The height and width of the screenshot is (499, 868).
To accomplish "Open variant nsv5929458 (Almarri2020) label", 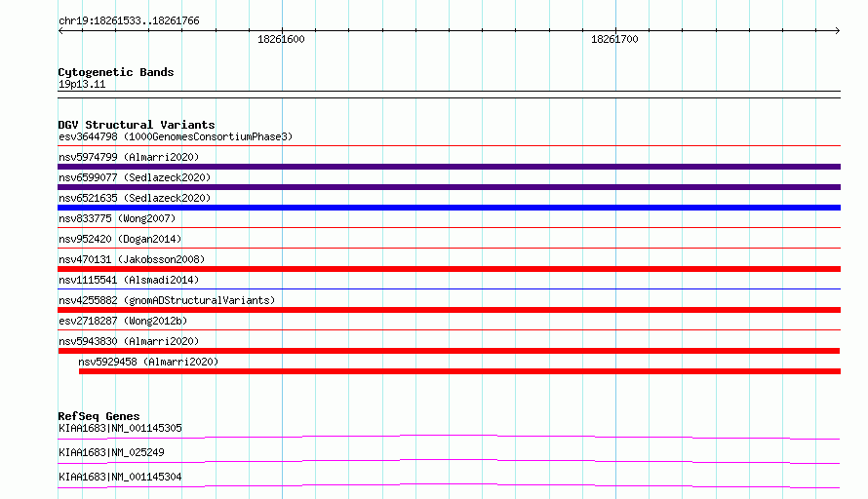I will tap(148, 362).
